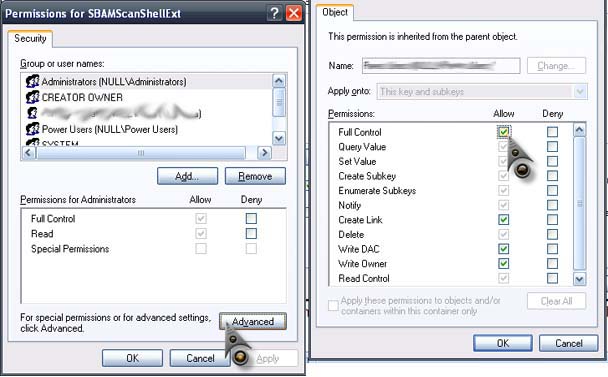Toggle Deny for Query Value
This screenshot has height=377, width=608.
(553, 147)
